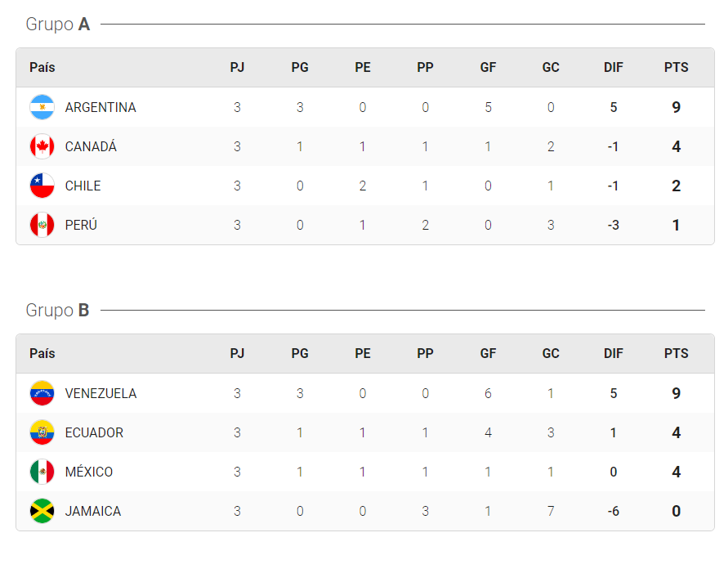The height and width of the screenshot is (582, 728).
Task: Click the Chile flag icon
Action: 42,186
